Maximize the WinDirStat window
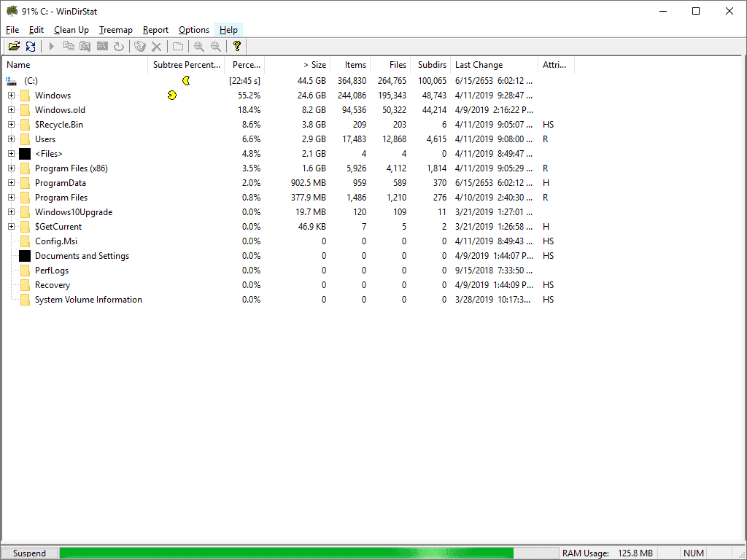The width and height of the screenshot is (747, 560). click(x=696, y=11)
